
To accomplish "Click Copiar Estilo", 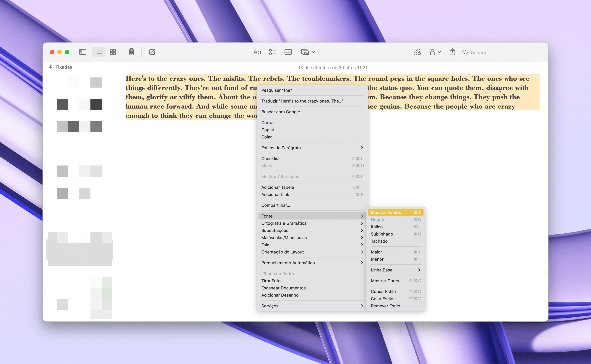I will [x=396, y=291].
